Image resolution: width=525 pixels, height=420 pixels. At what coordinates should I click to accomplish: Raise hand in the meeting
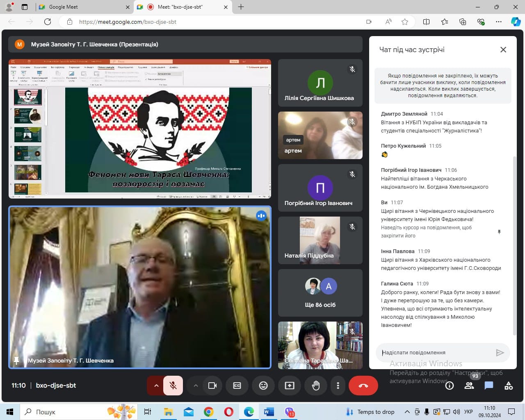coord(316,386)
